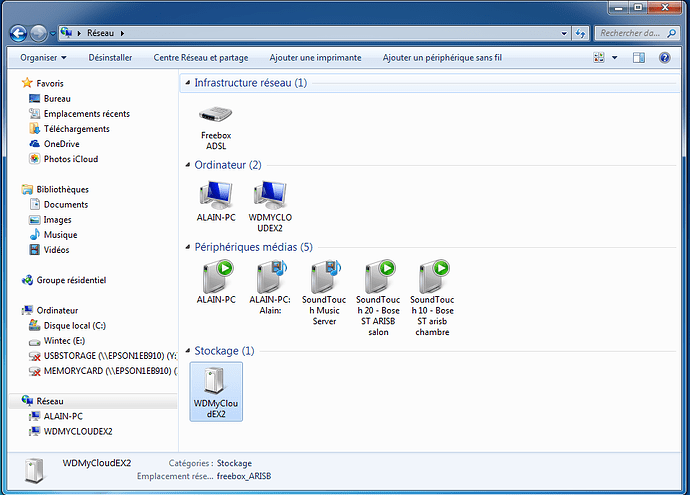Open the USBSTORAGE network drive

click(102, 356)
